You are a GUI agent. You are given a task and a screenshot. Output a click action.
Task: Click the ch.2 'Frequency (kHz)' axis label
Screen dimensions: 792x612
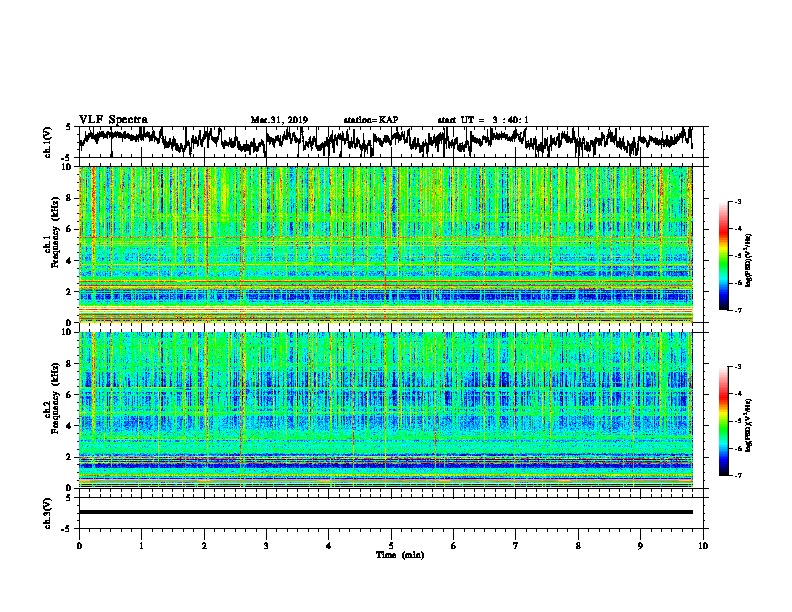click(55, 398)
